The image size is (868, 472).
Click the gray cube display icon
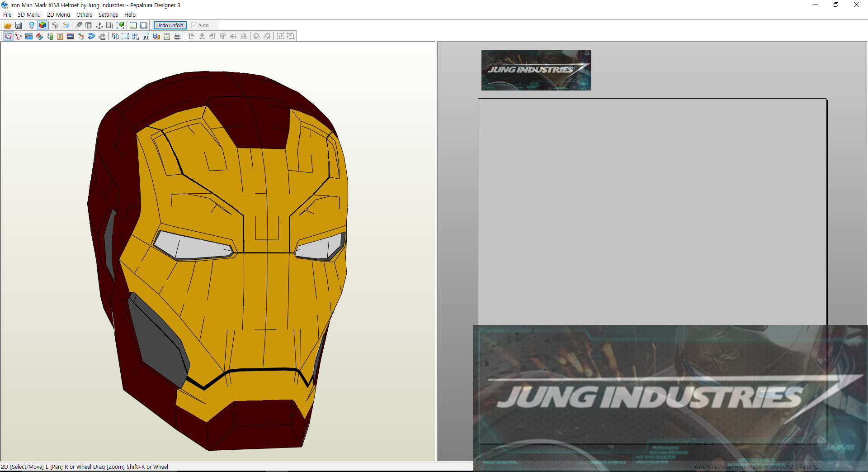click(55, 25)
